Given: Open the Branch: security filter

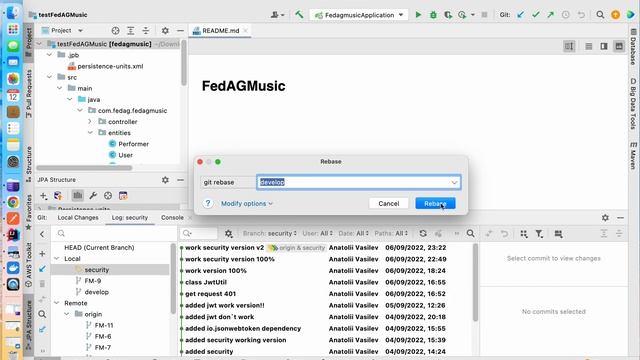Looking at the screenshot, I should (x=270, y=233).
